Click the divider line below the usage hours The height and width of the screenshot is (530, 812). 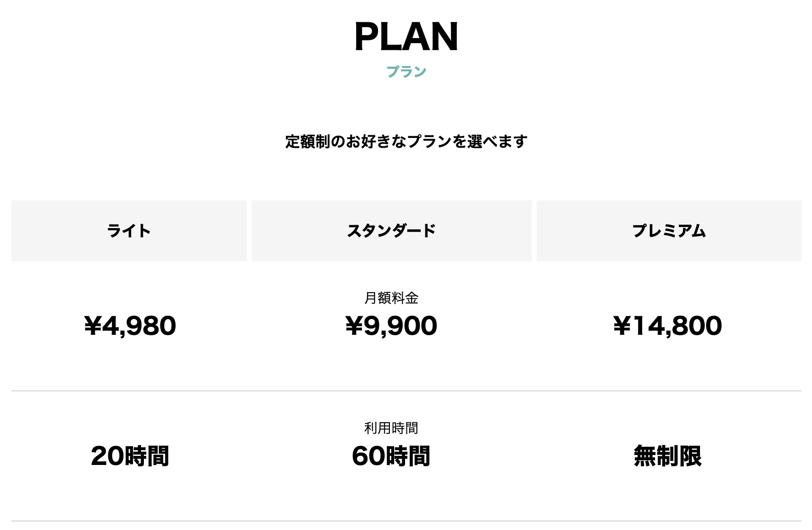tap(406, 521)
